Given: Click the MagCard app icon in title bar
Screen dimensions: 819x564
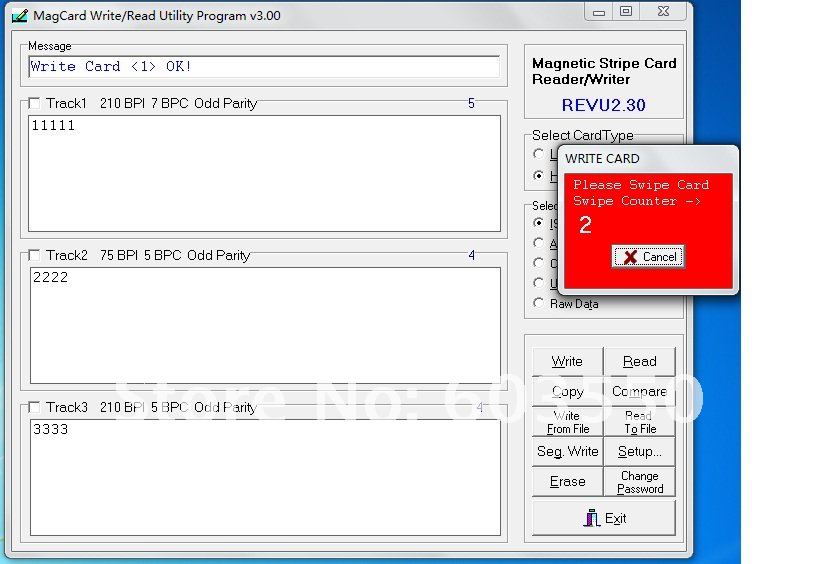Looking at the screenshot, I should pos(18,15).
